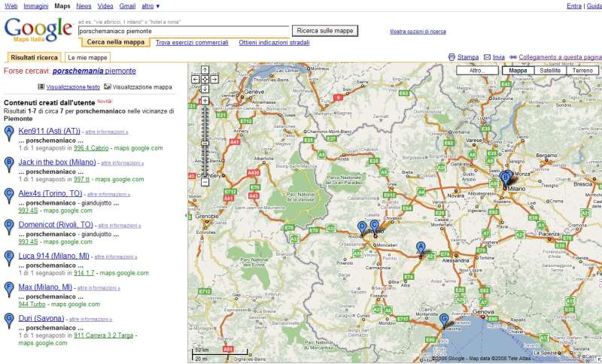Click the Google Maps Italia logo
602x364 pixels.
point(38,30)
